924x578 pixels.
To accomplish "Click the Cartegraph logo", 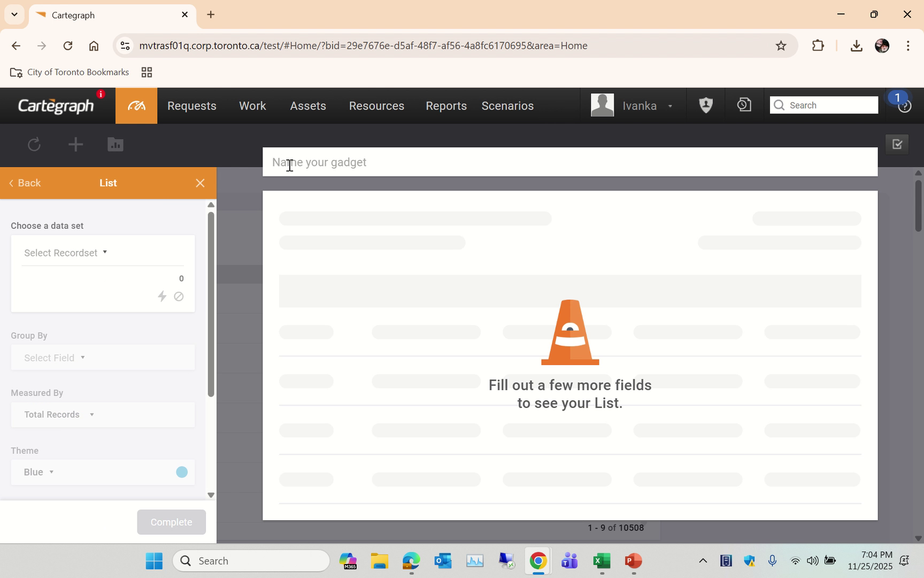I will [x=55, y=105].
